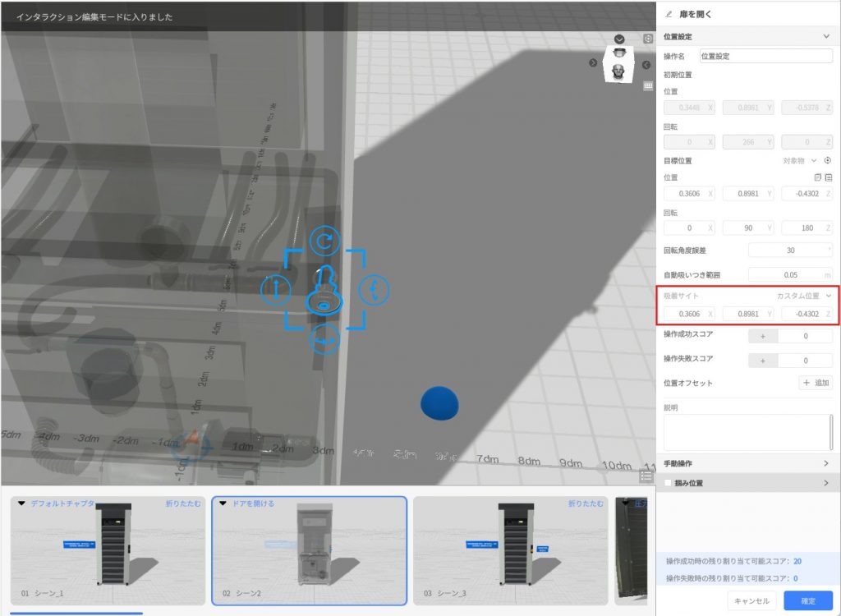The height and width of the screenshot is (616, 841).
Task: Select the 03 シーン_3 thumbnail
Action: (509, 550)
